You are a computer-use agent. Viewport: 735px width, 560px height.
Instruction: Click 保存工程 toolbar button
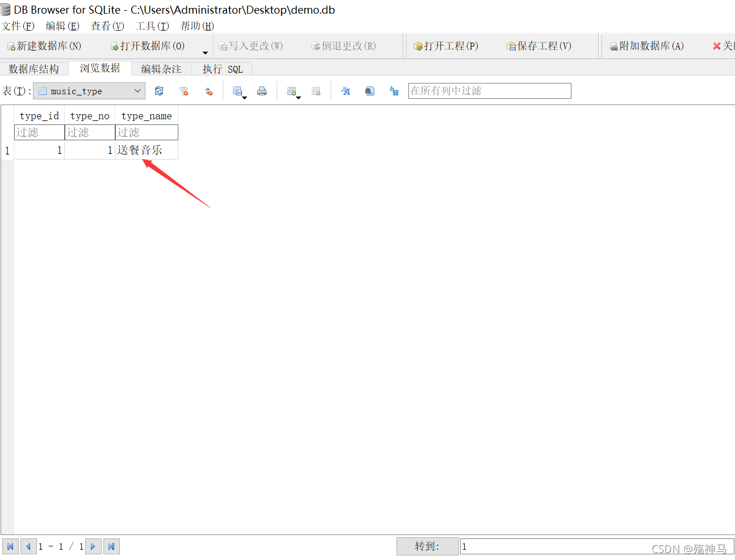(539, 46)
